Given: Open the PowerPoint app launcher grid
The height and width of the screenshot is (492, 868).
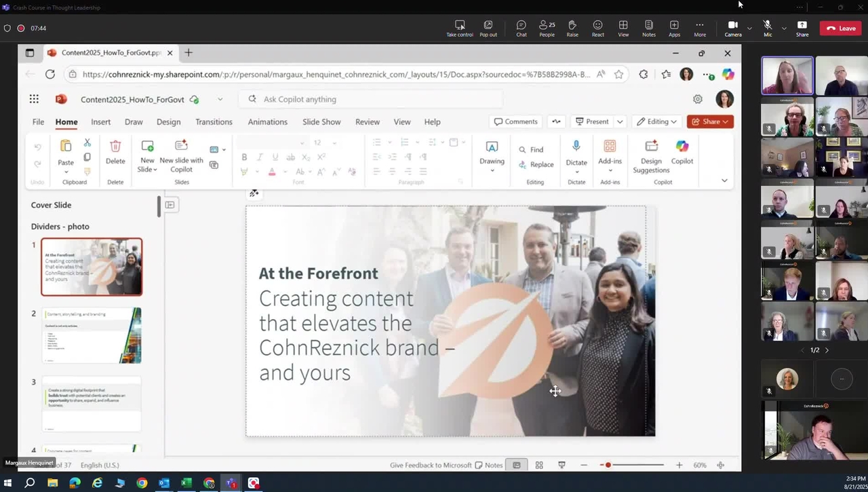Looking at the screenshot, I should click(x=34, y=99).
